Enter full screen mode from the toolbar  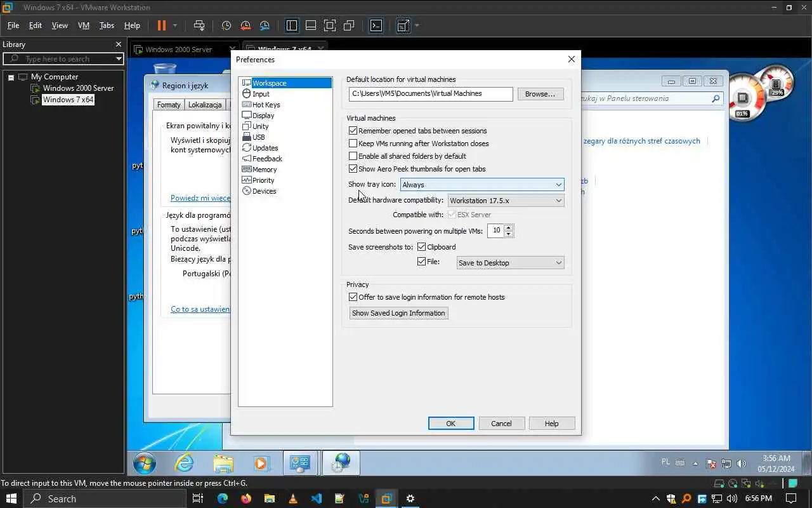point(330,25)
